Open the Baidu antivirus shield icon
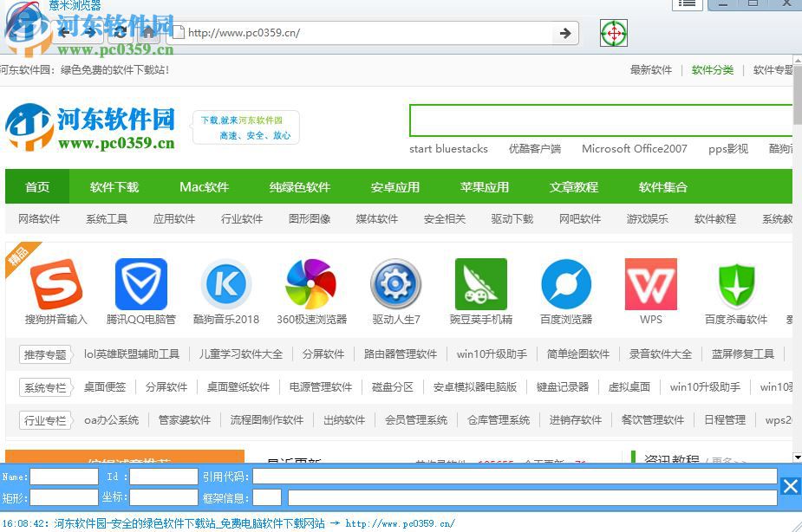Screen dimensions: 802x532 736,284
